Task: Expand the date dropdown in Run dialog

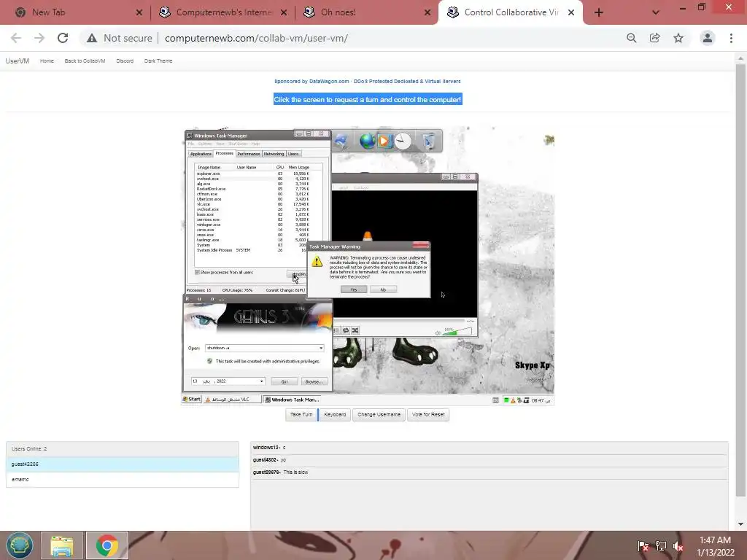Action: coord(262,381)
